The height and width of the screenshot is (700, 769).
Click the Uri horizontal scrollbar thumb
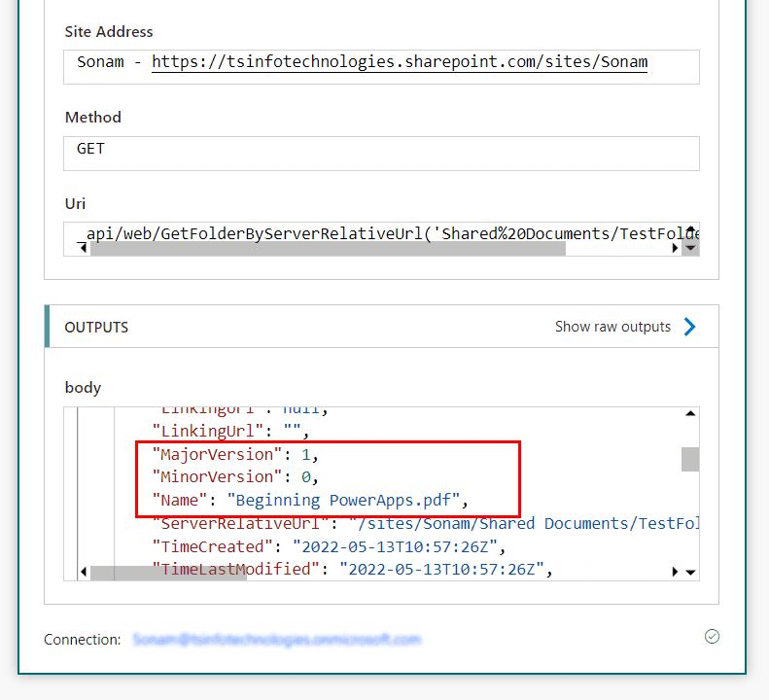(328, 249)
